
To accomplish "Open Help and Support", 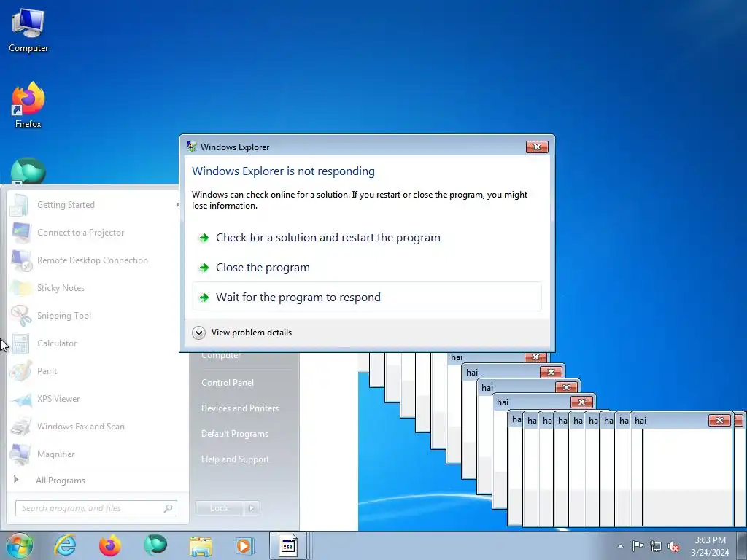I will click(x=235, y=459).
